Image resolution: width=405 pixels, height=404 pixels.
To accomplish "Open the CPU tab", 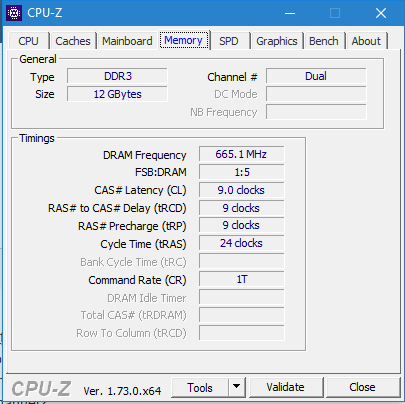I will pyautogui.click(x=28, y=41).
